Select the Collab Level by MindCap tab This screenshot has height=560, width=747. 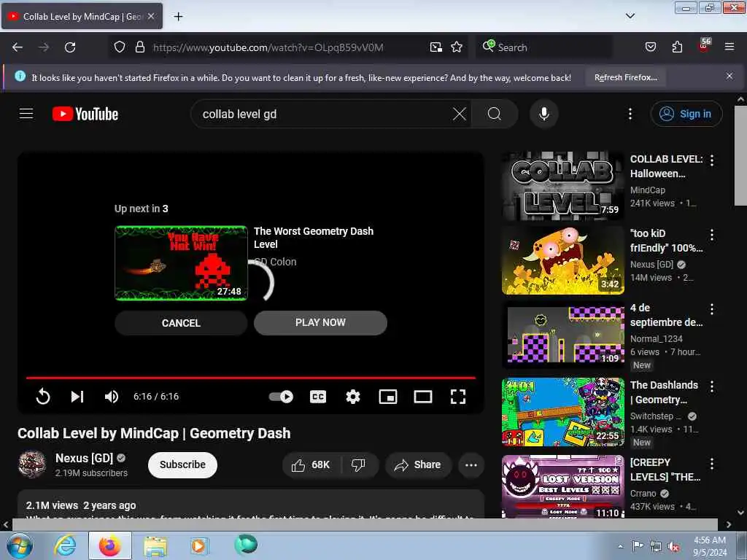(82, 17)
